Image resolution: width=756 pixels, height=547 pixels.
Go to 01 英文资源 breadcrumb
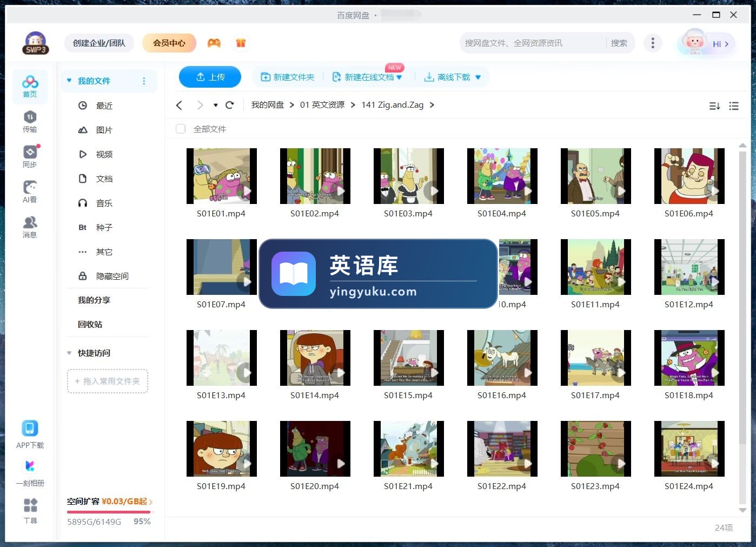pos(322,105)
